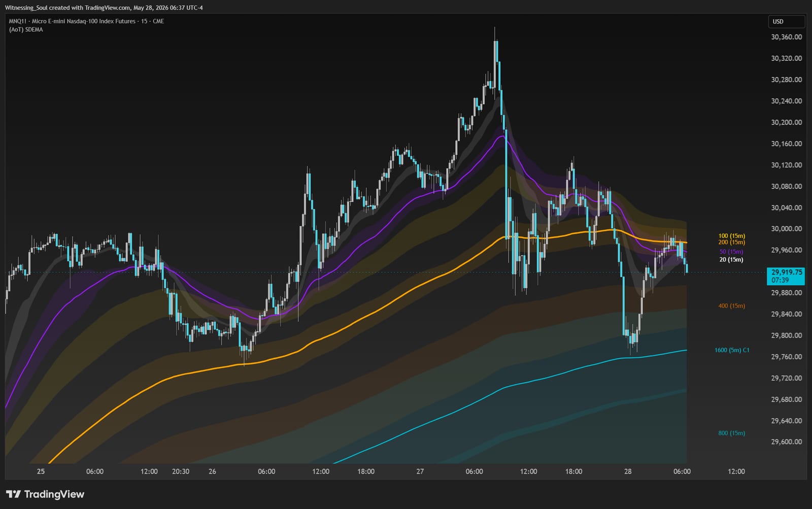Click the current price tag 29,919.75
This screenshot has height=509, width=812.
(x=786, y=276)
